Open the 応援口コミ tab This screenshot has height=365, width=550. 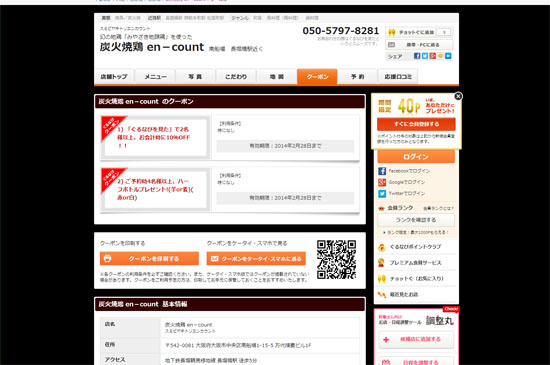(398, 76)
